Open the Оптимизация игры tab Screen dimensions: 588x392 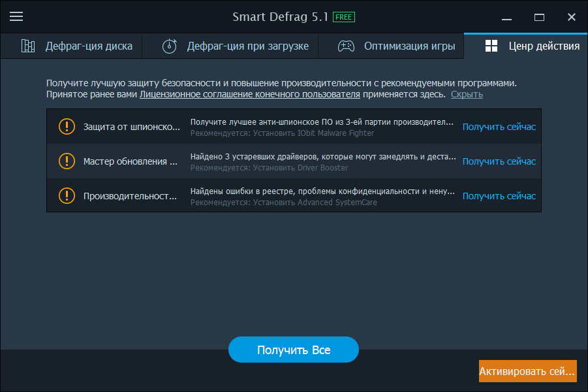[x=391, y=46]
